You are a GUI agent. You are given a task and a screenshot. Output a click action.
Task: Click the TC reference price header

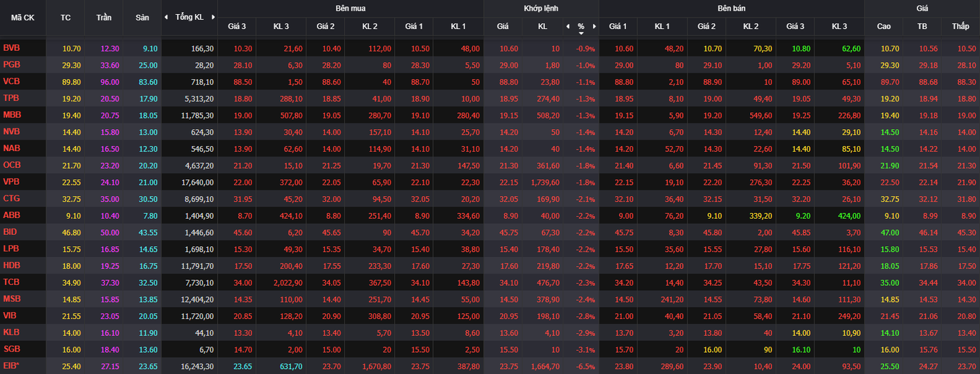point(66,17)
